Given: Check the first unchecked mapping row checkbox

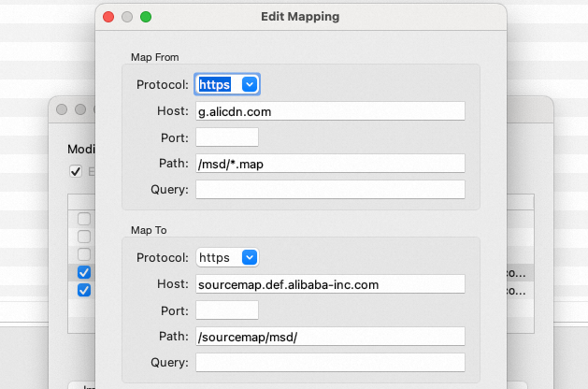Looking at the screenshot, I should [84, 219].
